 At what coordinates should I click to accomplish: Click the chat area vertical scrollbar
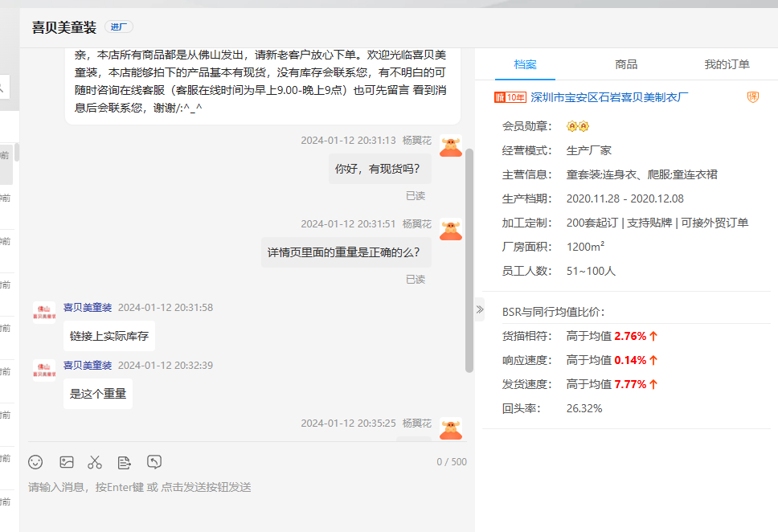(469, 257)
